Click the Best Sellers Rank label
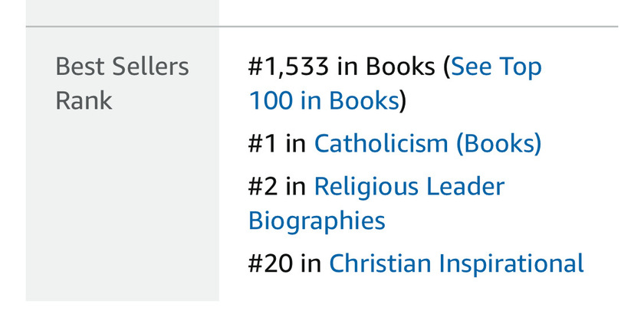This screenshot has width=644, height=320. tap(122, 83)
